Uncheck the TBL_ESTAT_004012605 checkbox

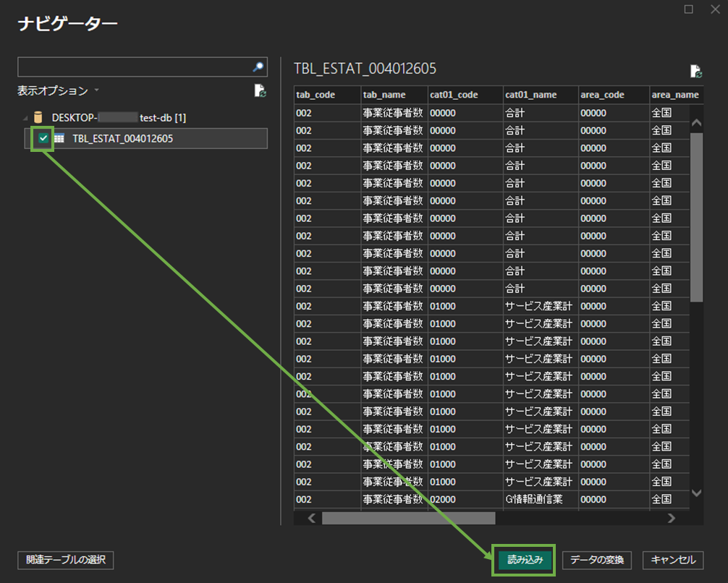tap(43, 138)
